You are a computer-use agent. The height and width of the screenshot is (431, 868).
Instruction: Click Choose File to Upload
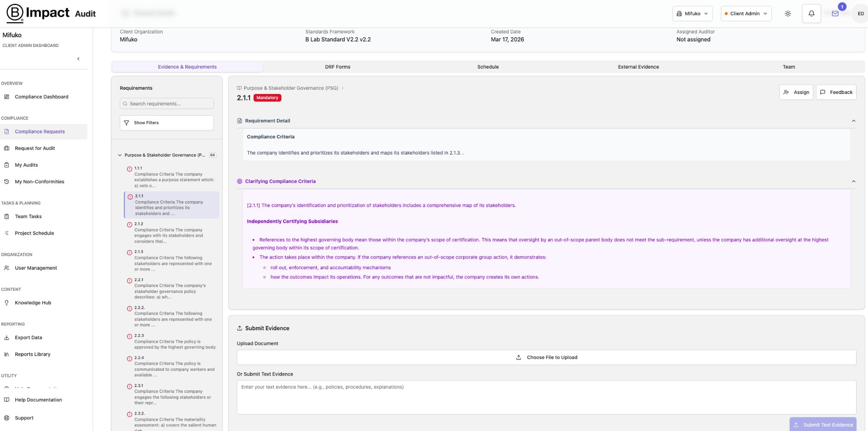(546, 357)
